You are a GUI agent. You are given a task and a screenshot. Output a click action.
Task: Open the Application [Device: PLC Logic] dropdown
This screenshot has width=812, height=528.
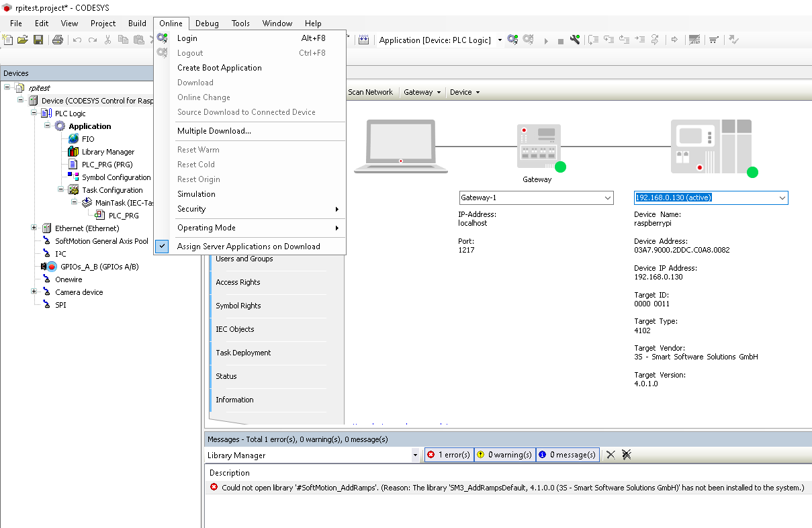point(500,40)
